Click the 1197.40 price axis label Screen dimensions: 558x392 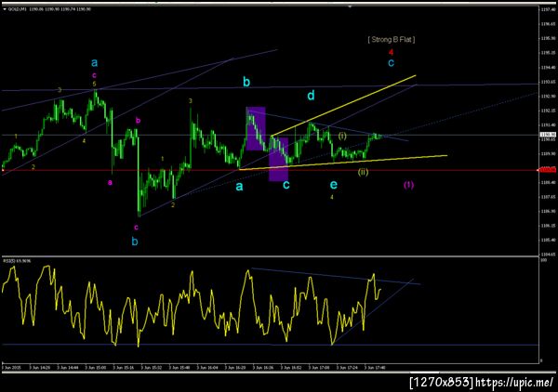[548, 9]
